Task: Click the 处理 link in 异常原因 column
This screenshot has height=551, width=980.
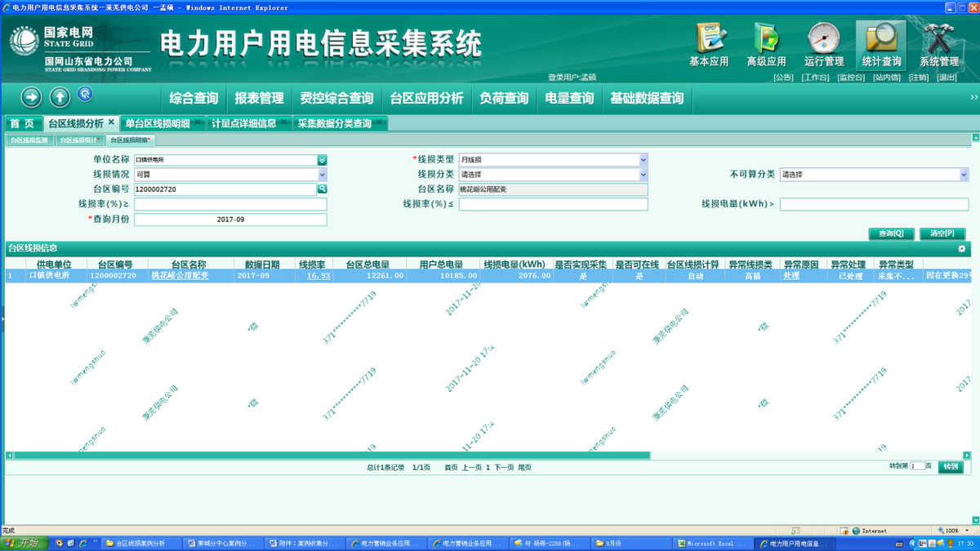Action: (791, 276)
